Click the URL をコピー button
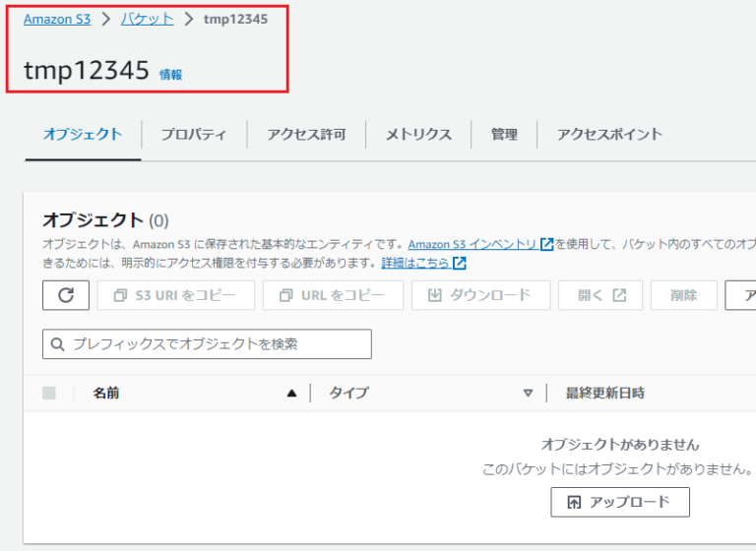756x551 pixels. coord(333,295)
